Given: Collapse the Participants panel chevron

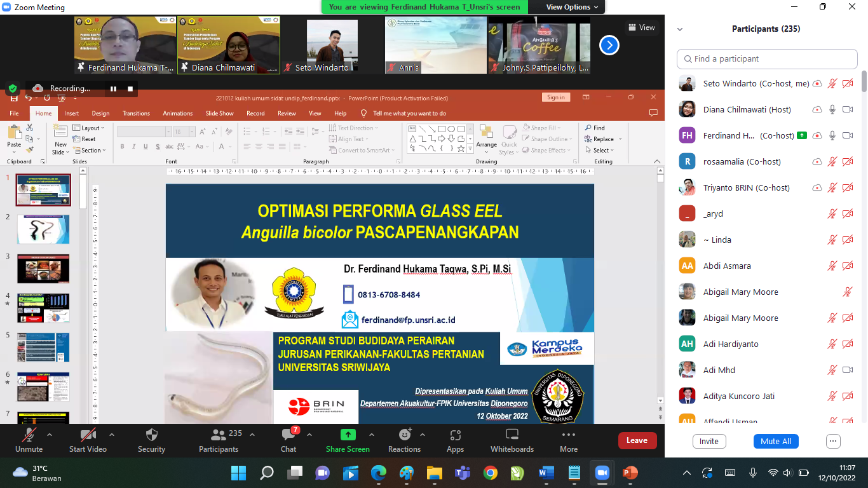Looking at the screenshot, I should [680, 29].
